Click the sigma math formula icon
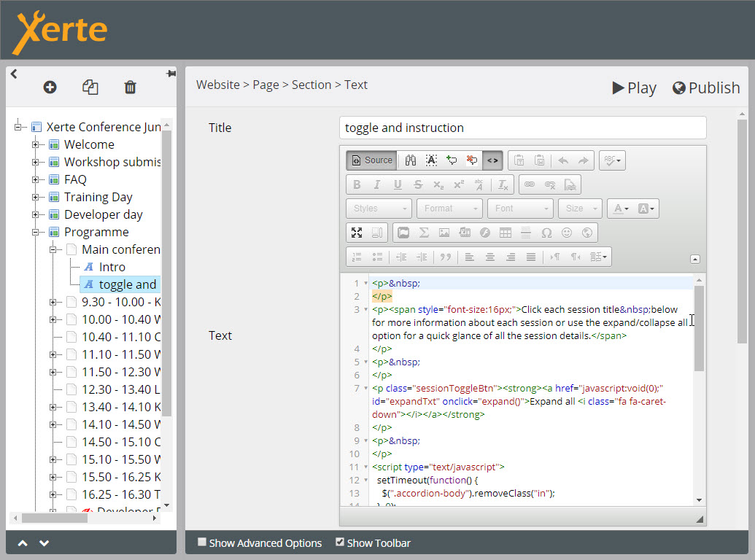Viewport: 755px width, 560px height. [424, 233]
